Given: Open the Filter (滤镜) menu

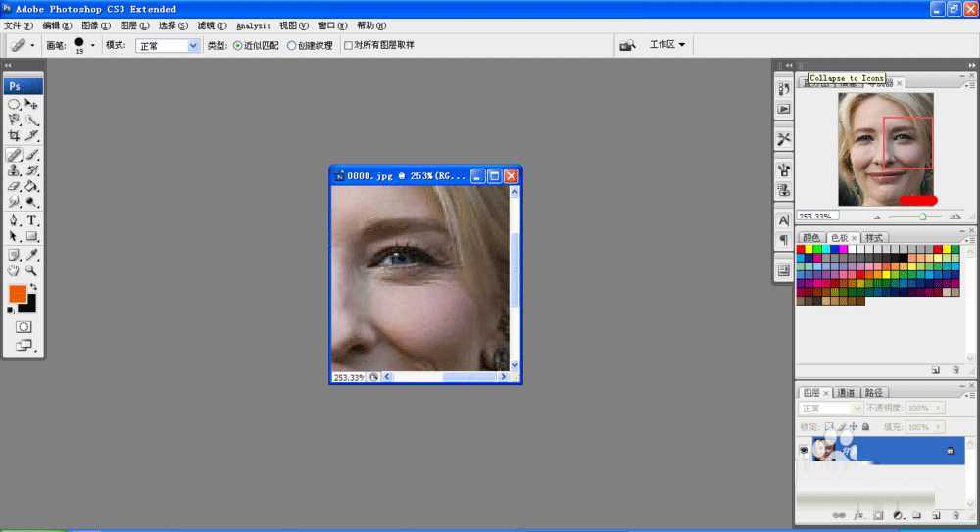Looking at the screenshot, I should click(212, 25).
